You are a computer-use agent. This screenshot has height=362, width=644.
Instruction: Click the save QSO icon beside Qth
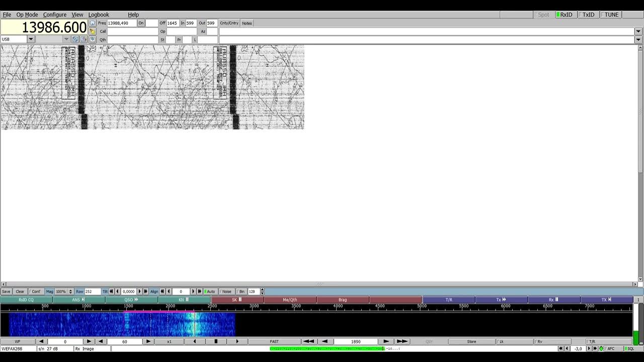pyautogui.click(x=93, y=39)
